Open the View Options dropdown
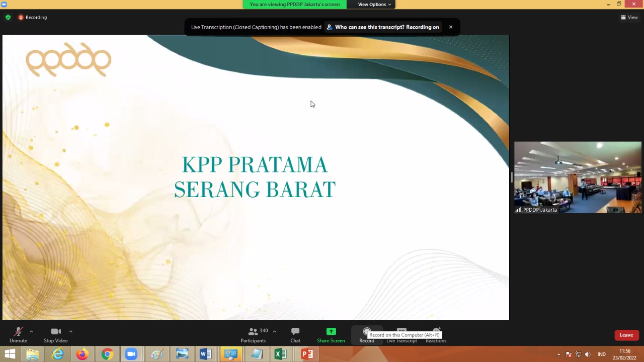Image resolution: width=644 pixels, height=362 pixels. click(374, 5)
